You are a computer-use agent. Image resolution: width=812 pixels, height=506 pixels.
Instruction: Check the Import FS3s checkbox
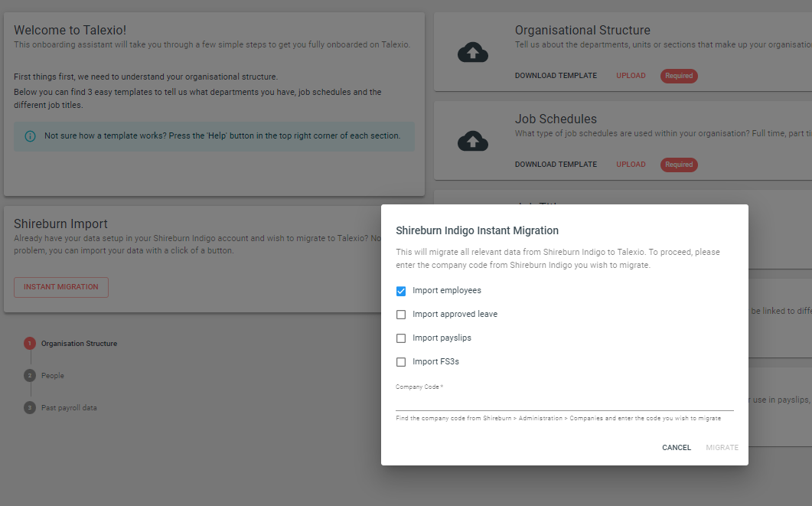tap(401, 362)
